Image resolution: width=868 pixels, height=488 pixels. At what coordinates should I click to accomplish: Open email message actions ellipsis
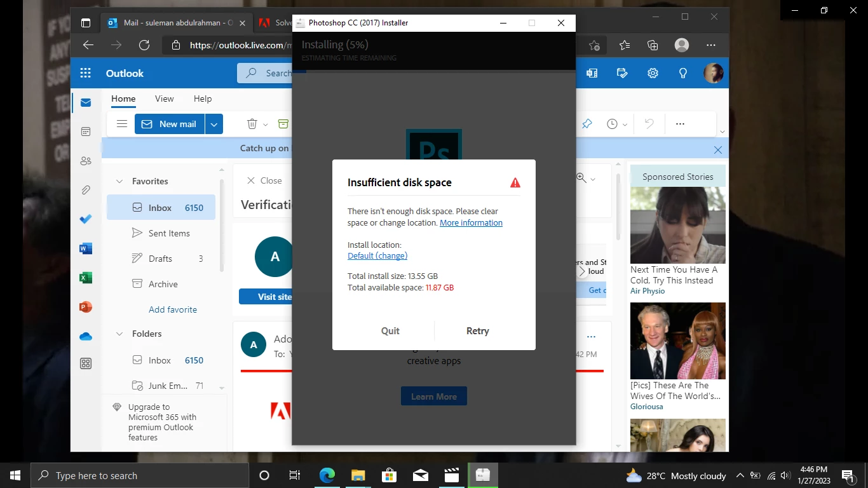(592, 337)
